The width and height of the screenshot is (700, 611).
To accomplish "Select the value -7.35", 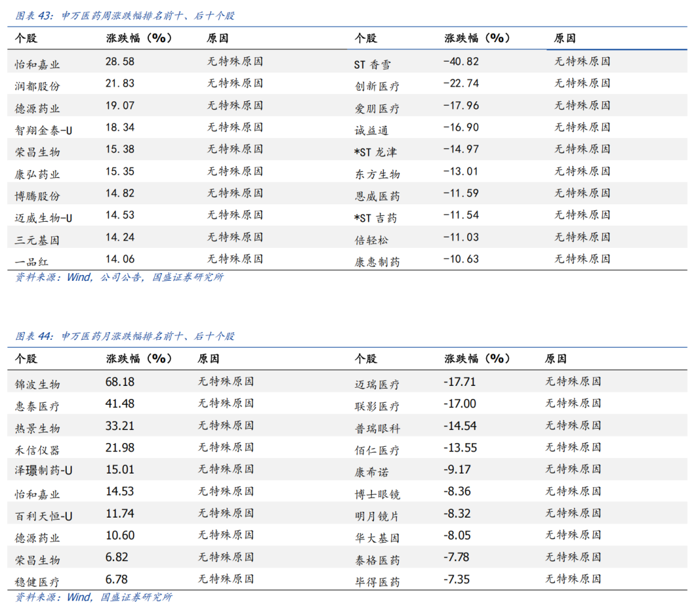I will click(x=457, y=580).
